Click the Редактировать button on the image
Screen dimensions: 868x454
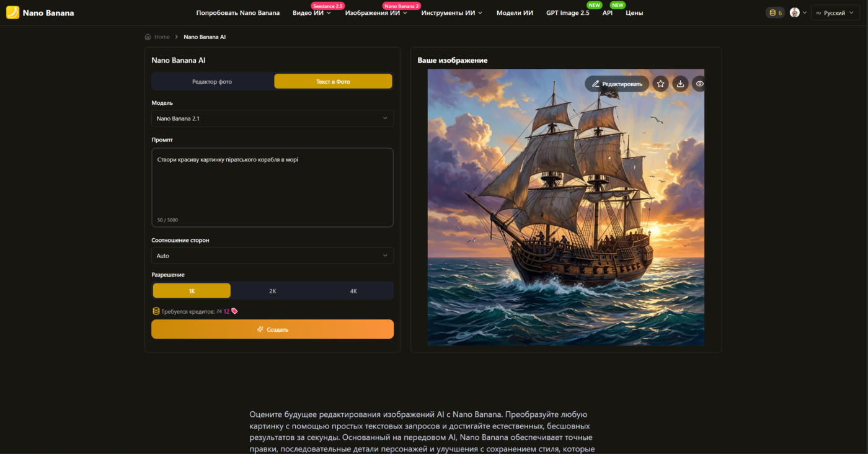pos(618,84)
